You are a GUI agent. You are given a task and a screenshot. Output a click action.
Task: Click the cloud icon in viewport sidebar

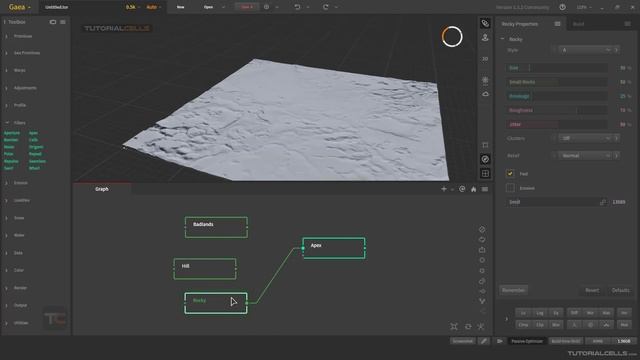(485, 94)
